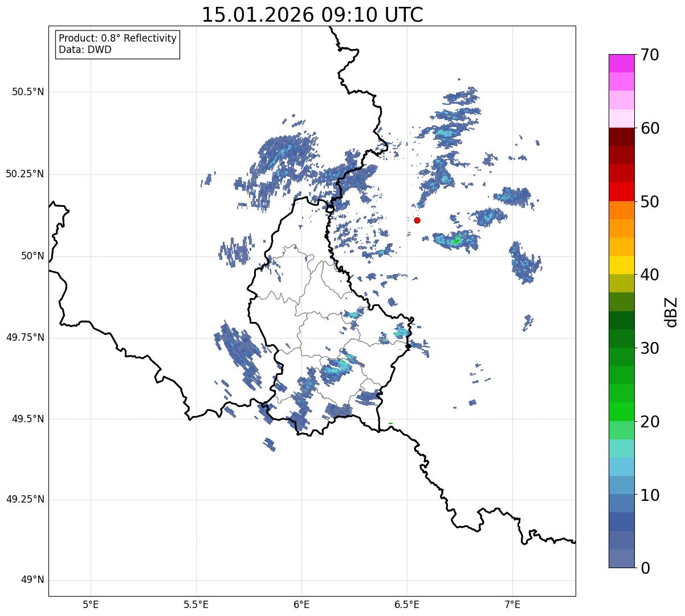Image resolution: width=685 pixels, height=616 pixels.
Task: Click the dBZ colorbar axis label
Action: [671, 311]
